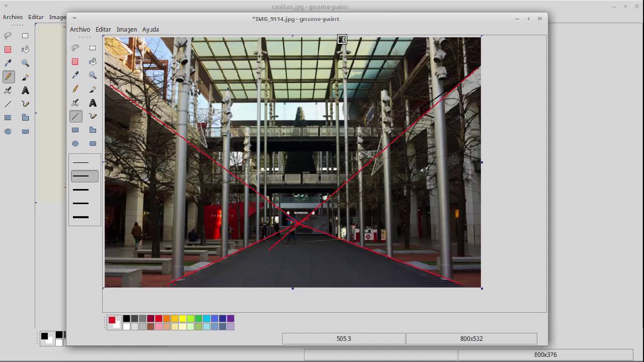Select the ellipse tool in casitas.jpg window

[x=8, y=131]
